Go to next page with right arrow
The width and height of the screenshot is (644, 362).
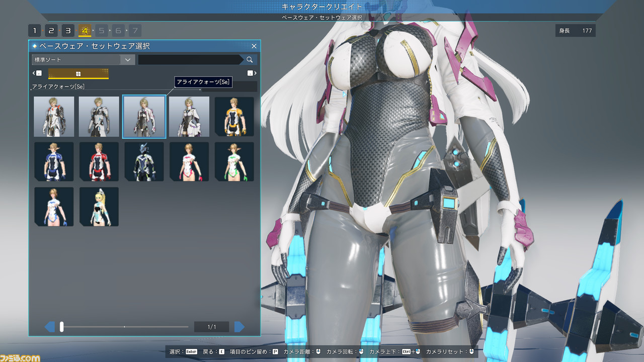click(x=239, y=327)
